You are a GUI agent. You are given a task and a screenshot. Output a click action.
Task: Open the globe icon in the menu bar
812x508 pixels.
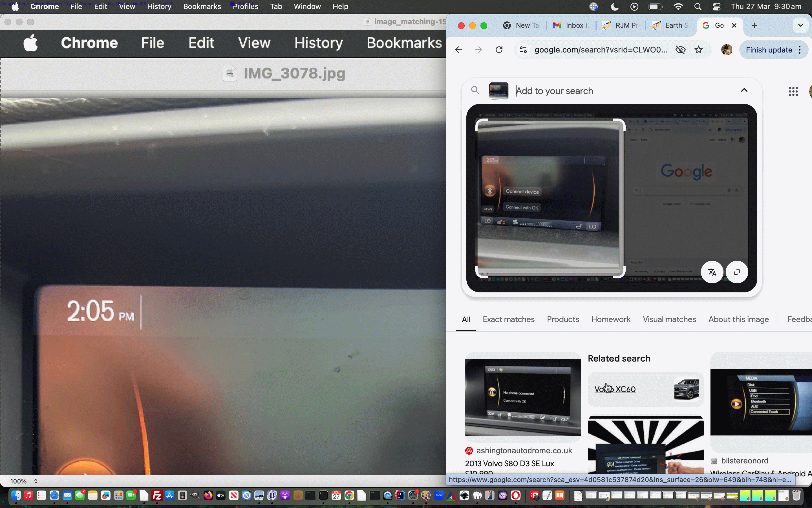point(593,7)
